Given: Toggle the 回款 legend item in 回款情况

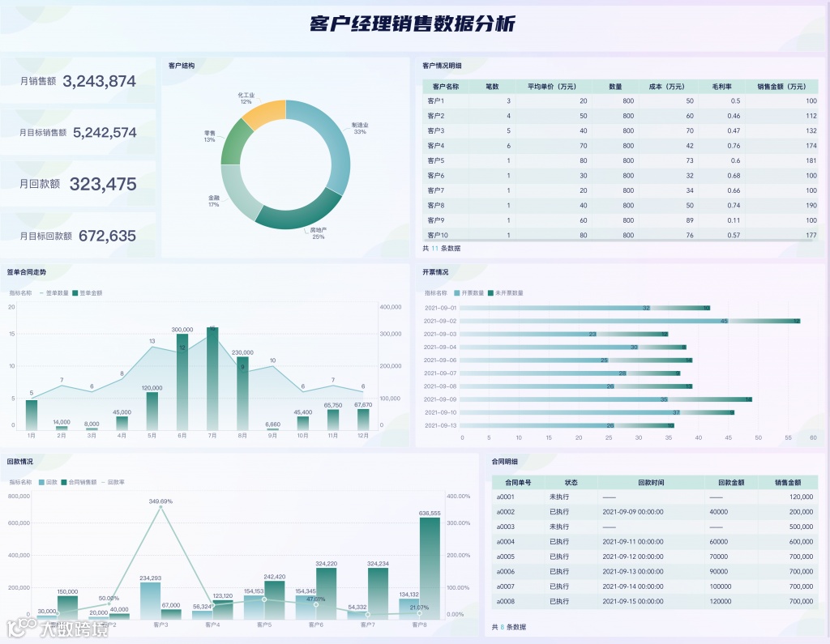Looking at the screenshot, I should point(48,482).
